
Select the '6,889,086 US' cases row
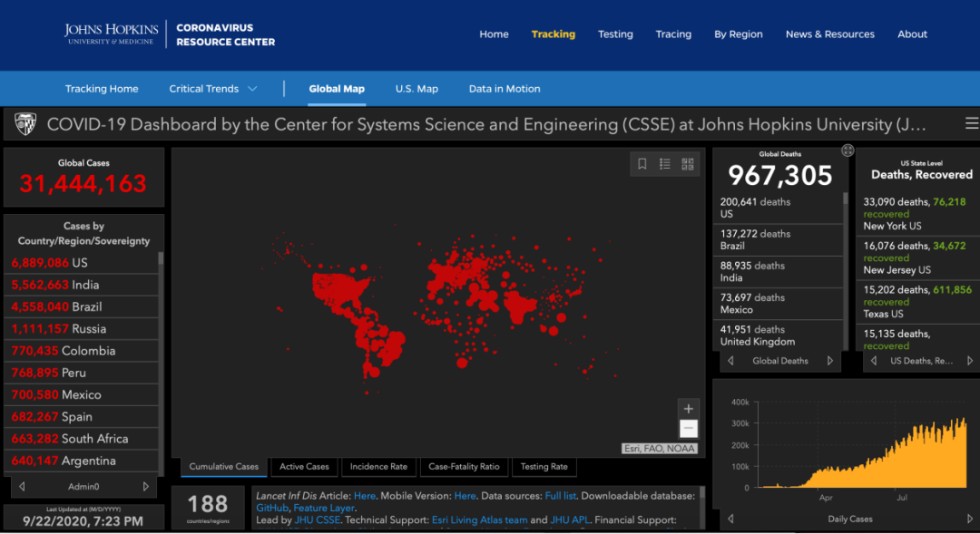tap(82, 263)
